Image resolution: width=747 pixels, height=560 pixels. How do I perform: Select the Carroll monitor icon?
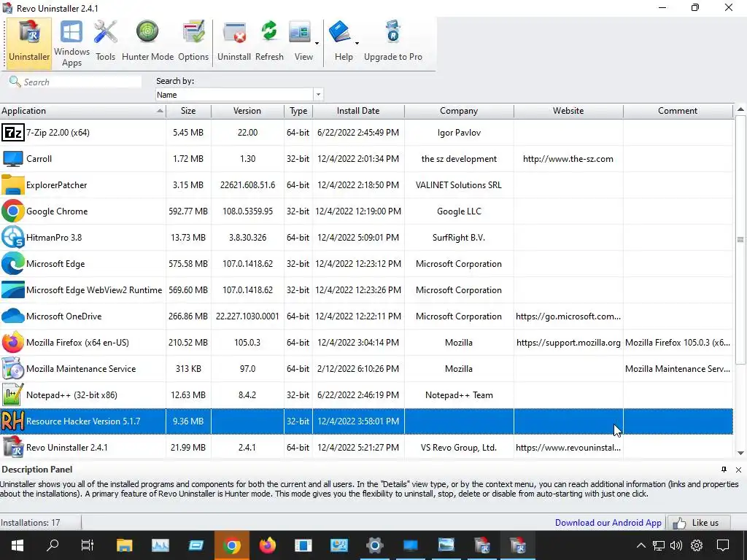coord(13,158)
